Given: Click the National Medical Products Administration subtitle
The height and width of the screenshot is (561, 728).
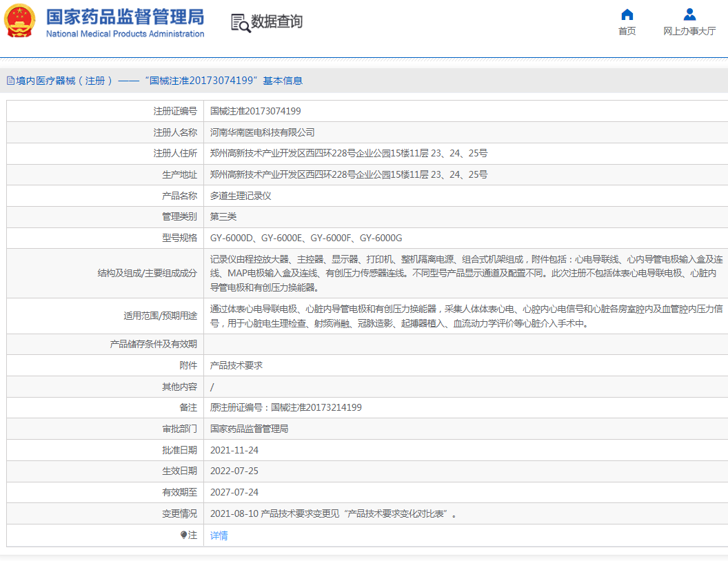Looking at the screenshot, I should [125, 34].
